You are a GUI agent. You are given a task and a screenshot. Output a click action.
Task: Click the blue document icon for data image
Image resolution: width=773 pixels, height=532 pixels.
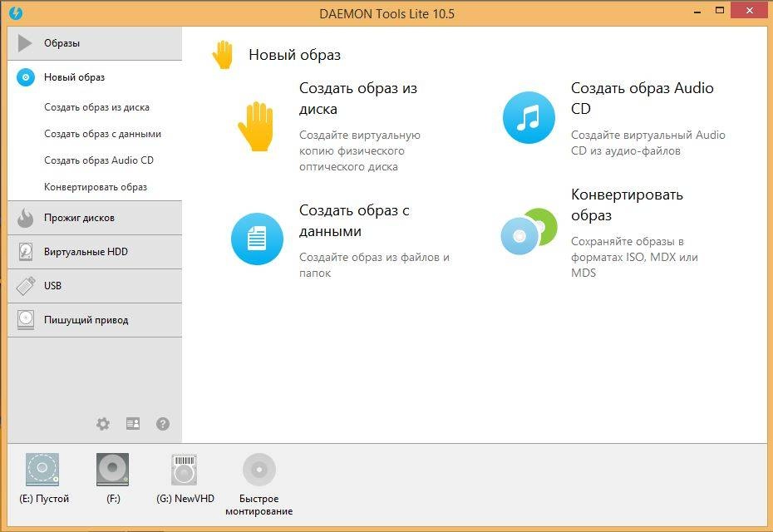point(257,239)
